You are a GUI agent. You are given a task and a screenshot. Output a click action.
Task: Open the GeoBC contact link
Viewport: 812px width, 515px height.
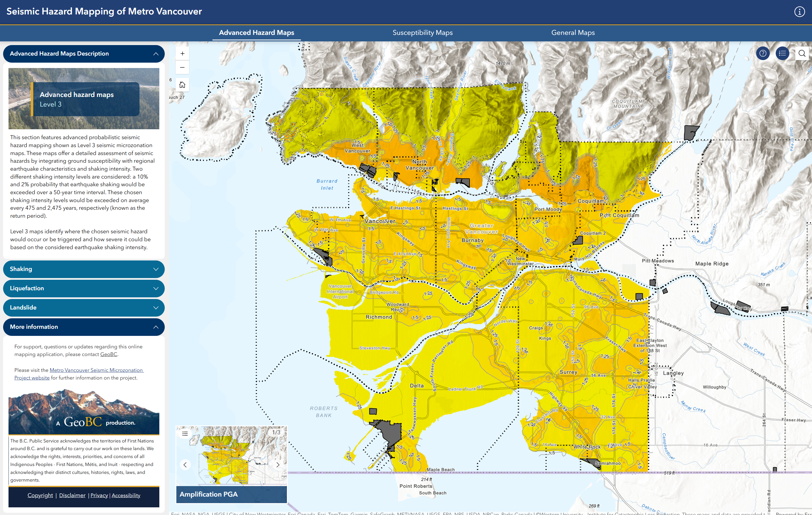(109, 354)
